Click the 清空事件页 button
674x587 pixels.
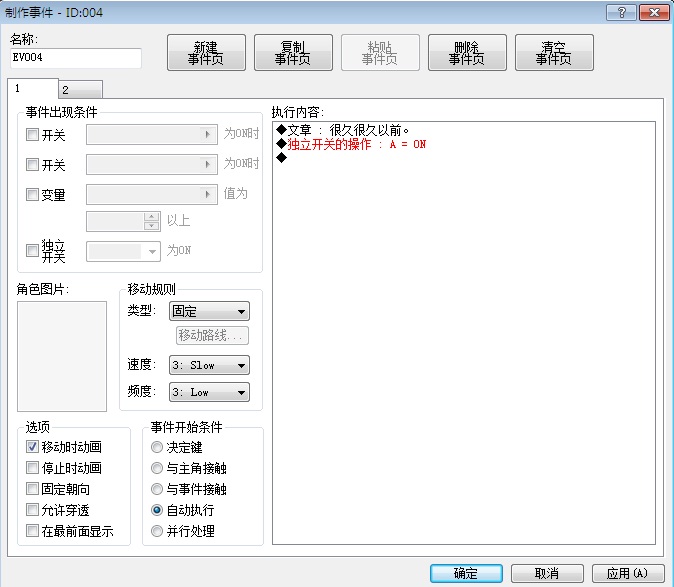[554, 53]
